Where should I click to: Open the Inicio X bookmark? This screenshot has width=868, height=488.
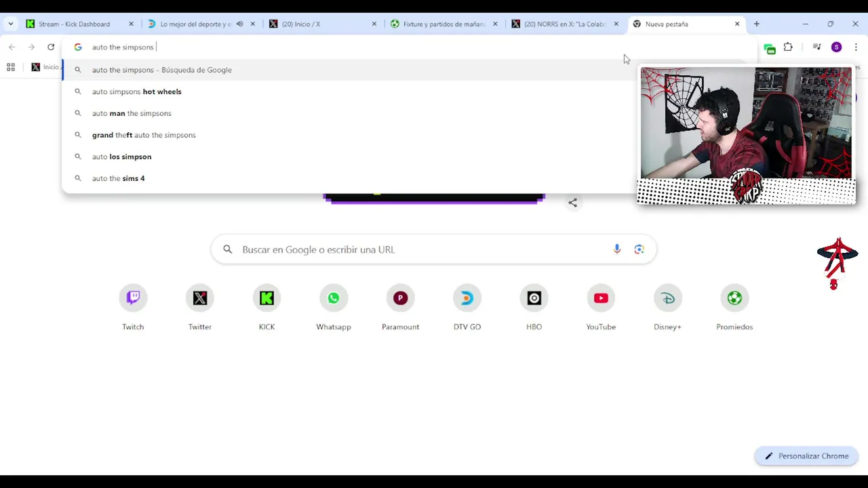pos(45,67)
